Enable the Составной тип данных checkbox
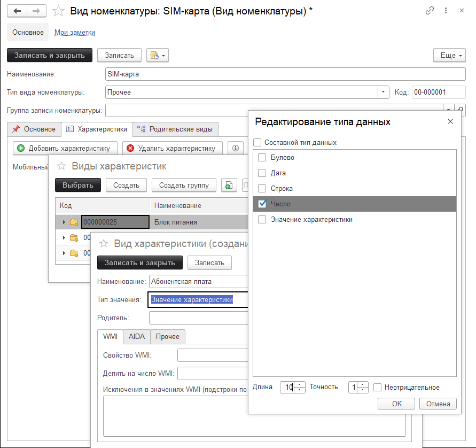The image size is (476, 448). [257, 143]
